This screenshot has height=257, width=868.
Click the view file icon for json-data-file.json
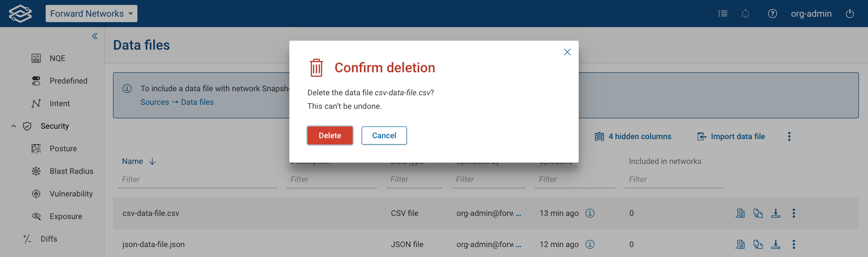(x=740, y=244)
